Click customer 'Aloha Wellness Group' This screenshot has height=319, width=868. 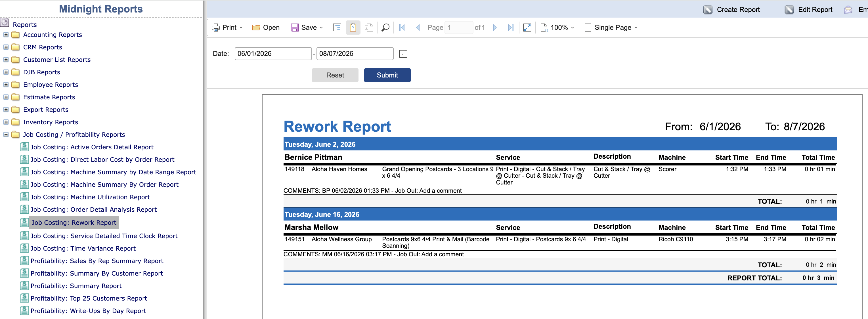click(341, 239)
